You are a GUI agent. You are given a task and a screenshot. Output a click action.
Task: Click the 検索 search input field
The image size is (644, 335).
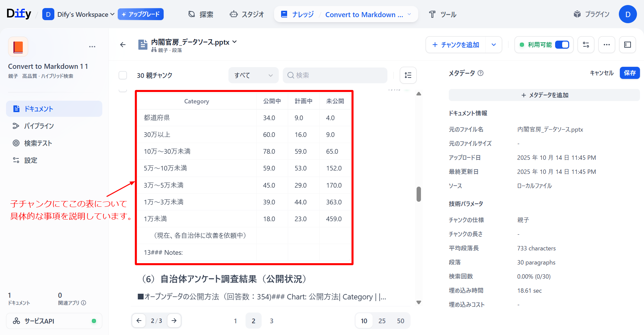coord(335,75)
